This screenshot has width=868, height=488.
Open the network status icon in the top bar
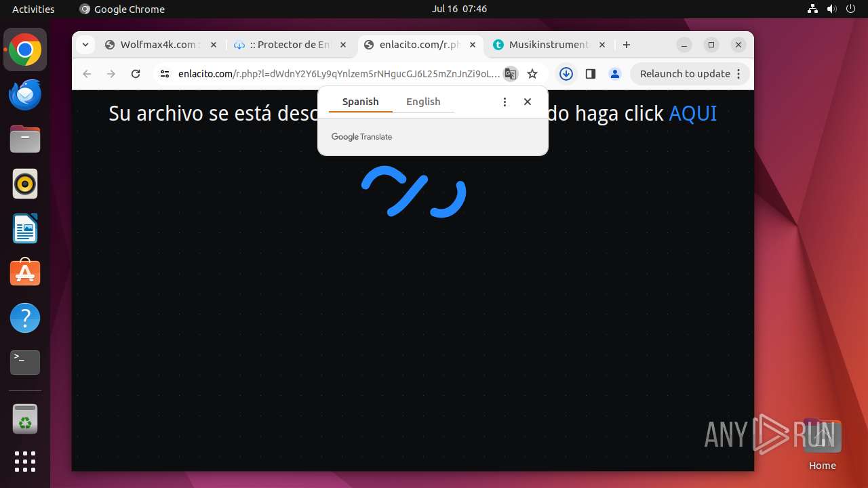pos(813,9)
